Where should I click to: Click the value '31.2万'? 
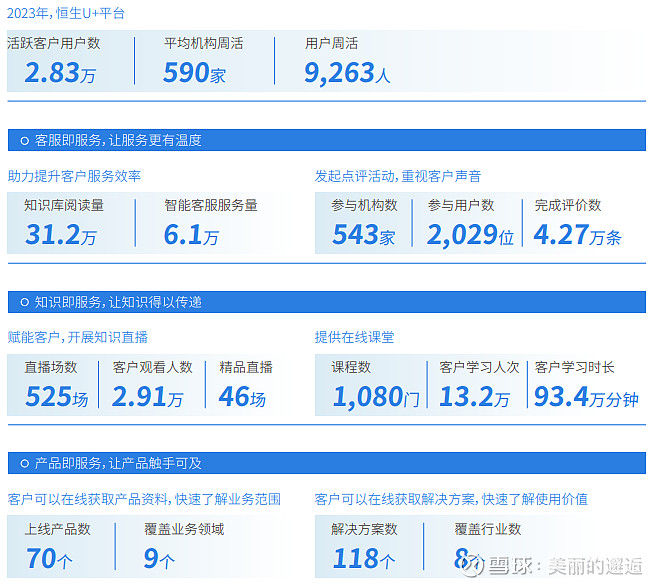point(61,235)
